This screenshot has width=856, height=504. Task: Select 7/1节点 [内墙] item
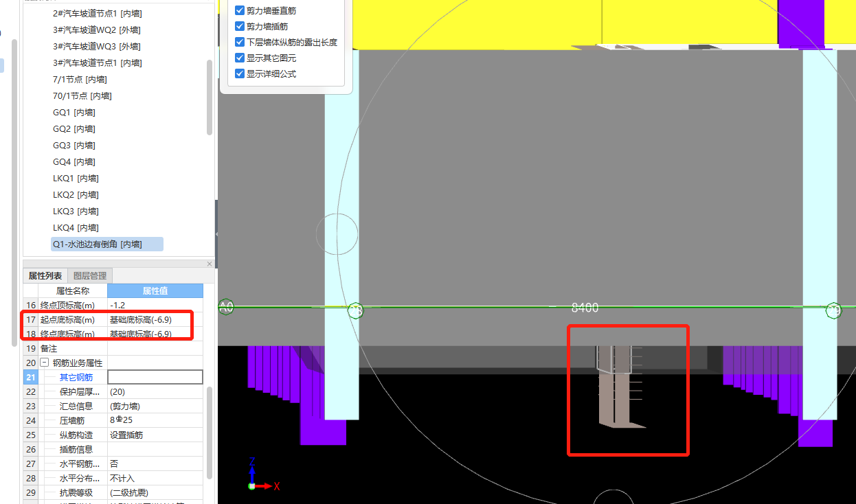[80, 79]
